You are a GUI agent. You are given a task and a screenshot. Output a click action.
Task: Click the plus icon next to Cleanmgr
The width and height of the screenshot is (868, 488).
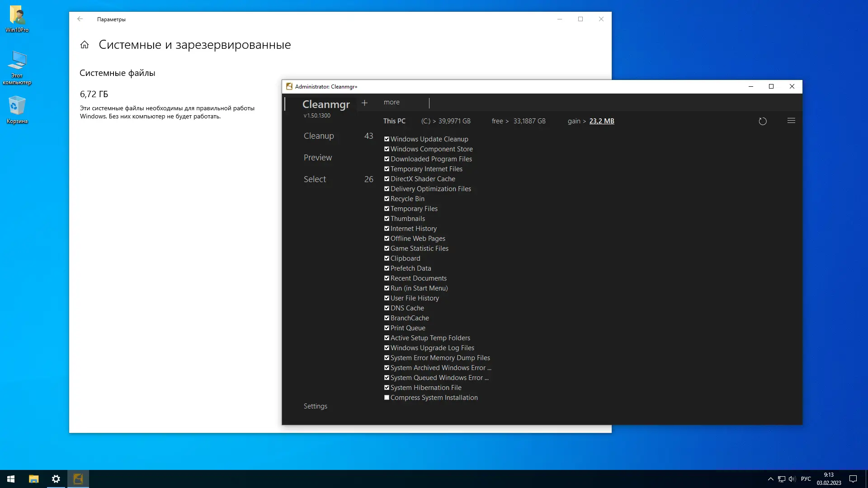[x=364, y=103]
